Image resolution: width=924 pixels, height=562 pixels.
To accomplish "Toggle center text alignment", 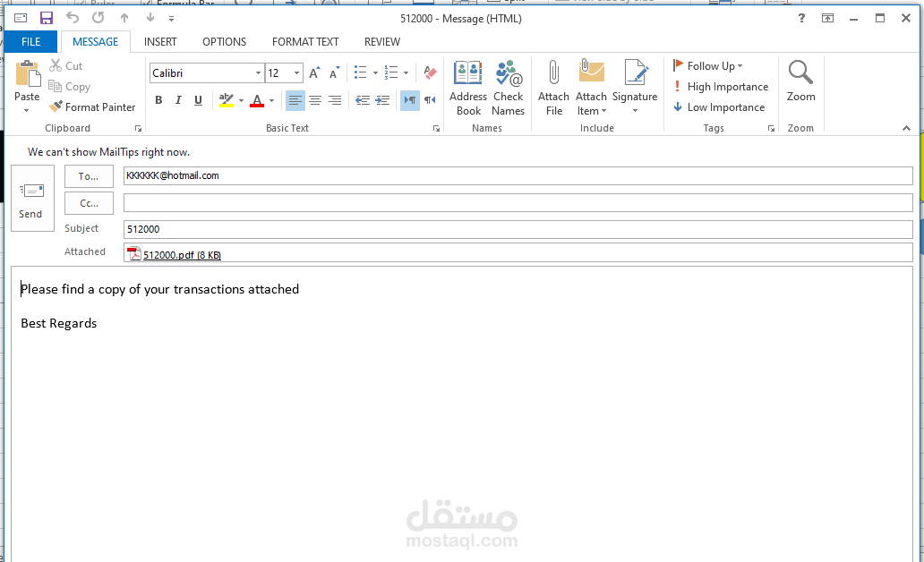I will (314, 100).
